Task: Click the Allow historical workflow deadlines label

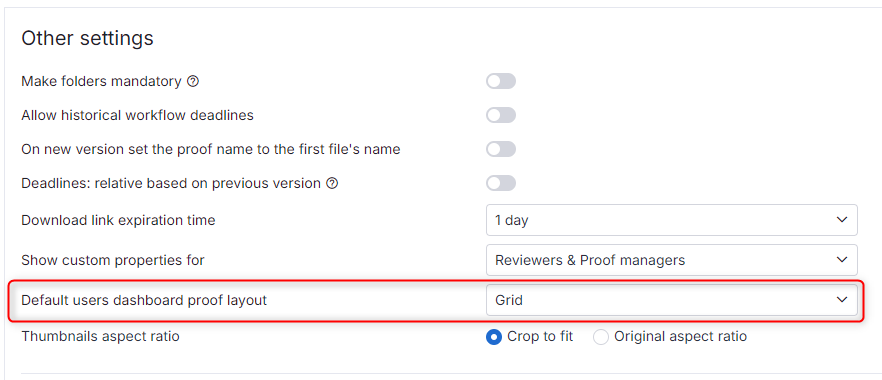Action: click(x=137, y=115)
